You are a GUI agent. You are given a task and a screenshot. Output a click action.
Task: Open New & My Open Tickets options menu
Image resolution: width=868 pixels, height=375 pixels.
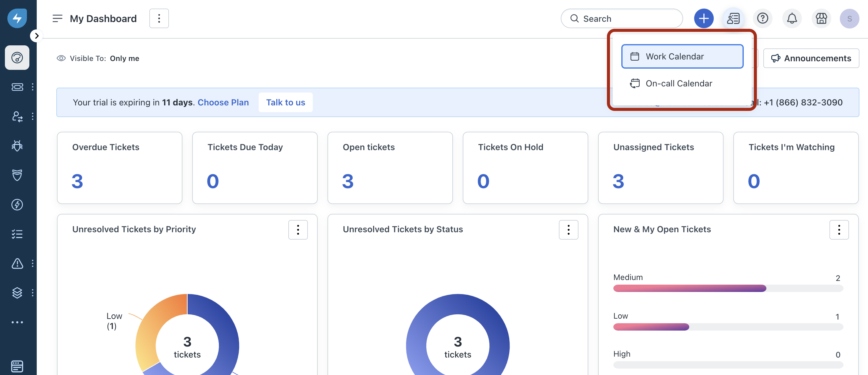(x=839, y=230)
